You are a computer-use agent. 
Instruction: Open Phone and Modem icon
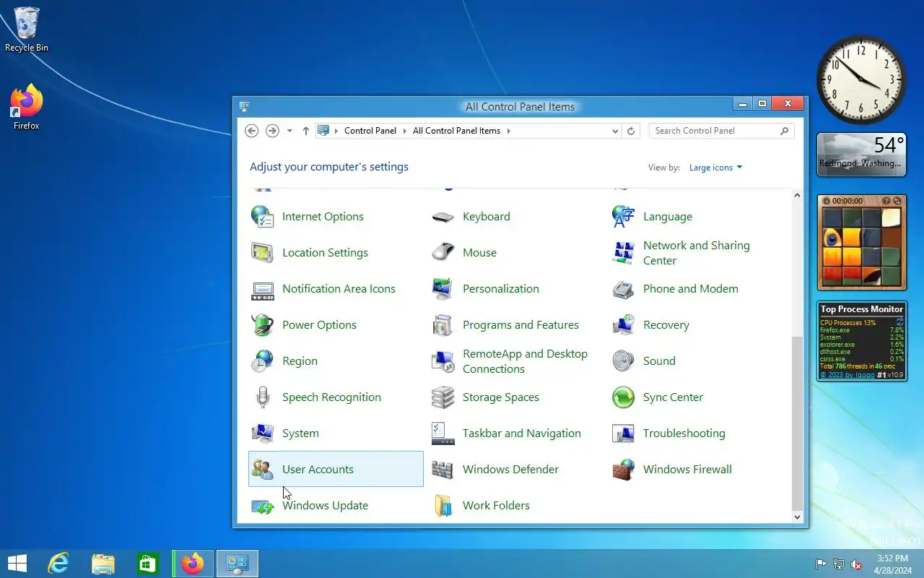click(x=623, y=289)
